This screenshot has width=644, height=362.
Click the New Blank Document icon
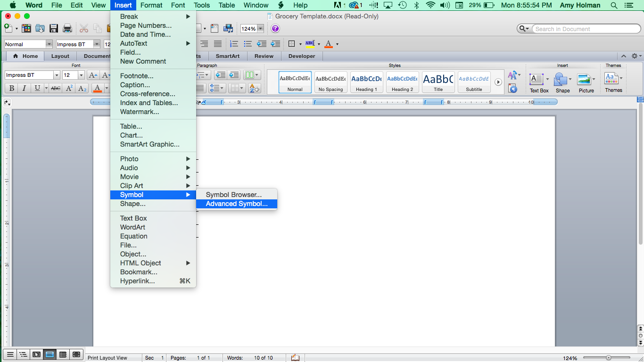pos(8,28)
